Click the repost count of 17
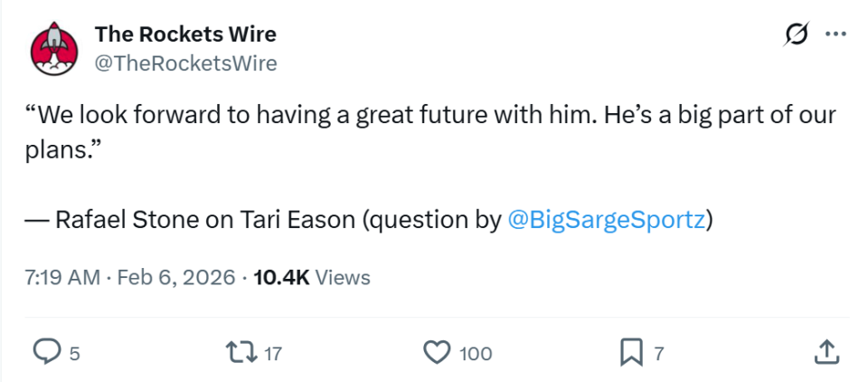The width and height of the screenshot is (868, 382). [x=273, y=353]
